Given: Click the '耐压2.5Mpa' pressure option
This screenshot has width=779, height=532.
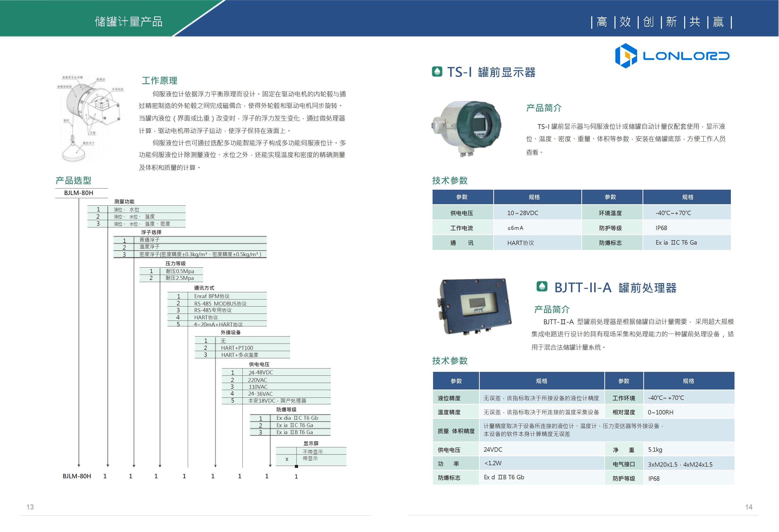Looking at the screenshot, I should [171, 278].
